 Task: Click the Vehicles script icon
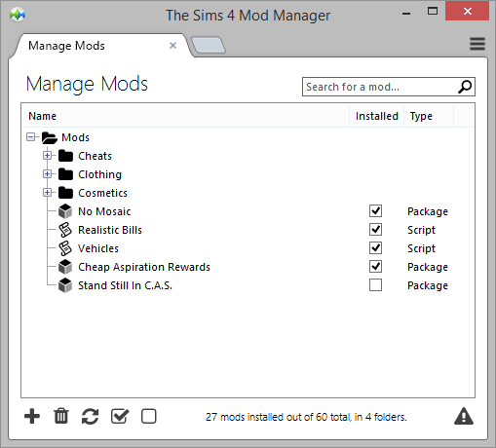pos(65,248)
